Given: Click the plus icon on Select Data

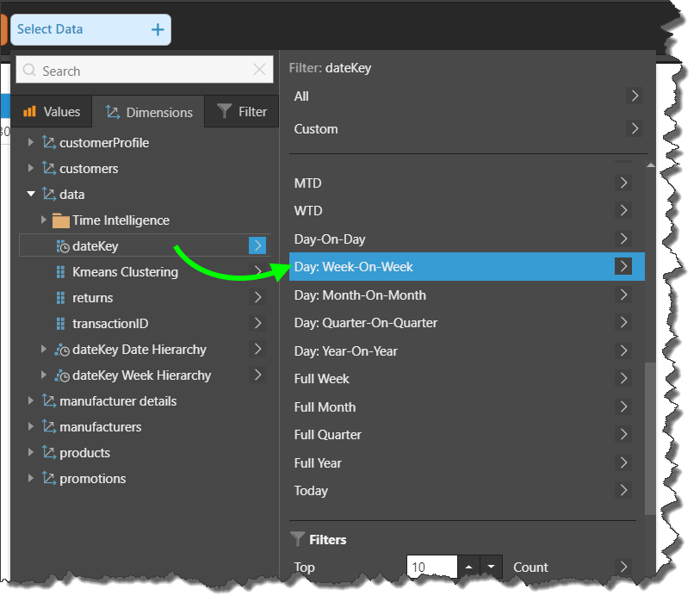Looking at the screenshot, I should coord(158,29).
